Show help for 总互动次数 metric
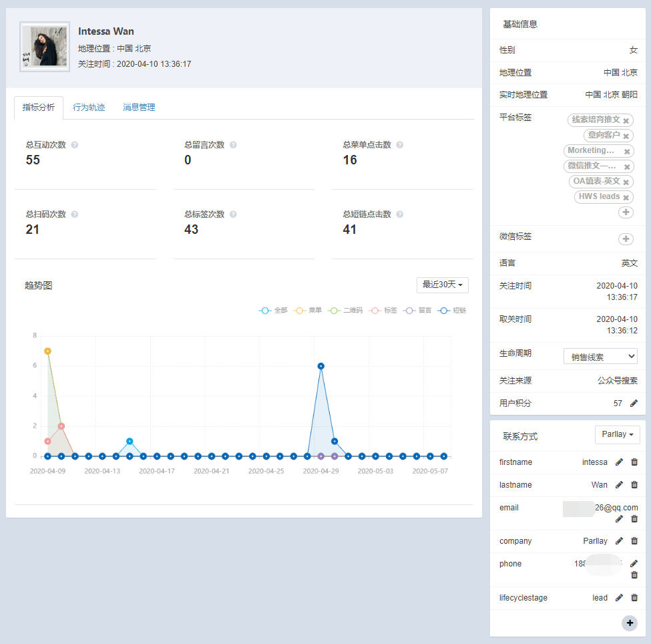651x644 pixels. [75, 145]
